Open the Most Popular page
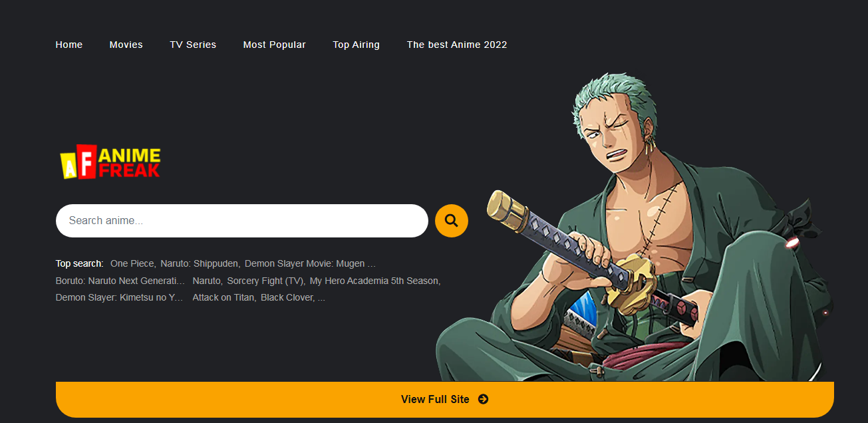Image resolution: width=868 pixels, height=423 pixels. (x=274, y=45)
